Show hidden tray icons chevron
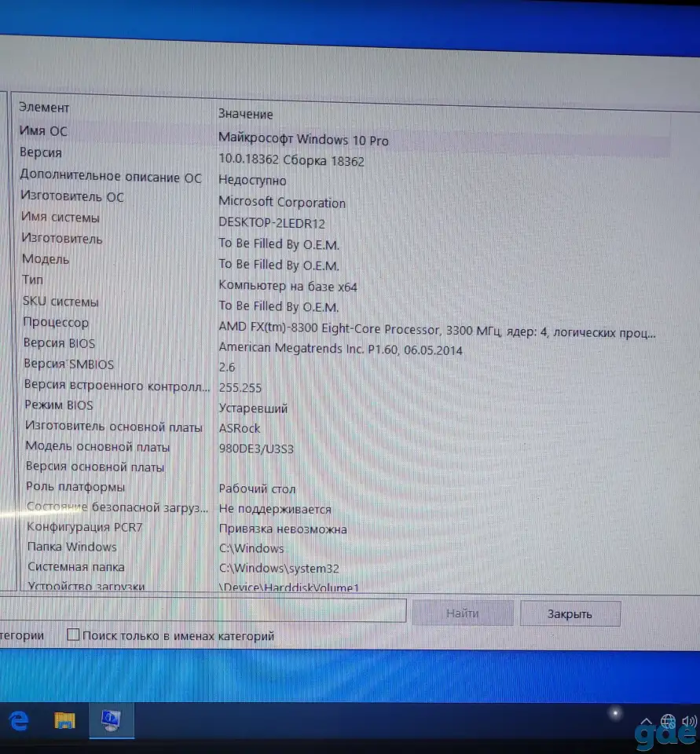The height and width of the screenshot is (754, 700). 646,721
